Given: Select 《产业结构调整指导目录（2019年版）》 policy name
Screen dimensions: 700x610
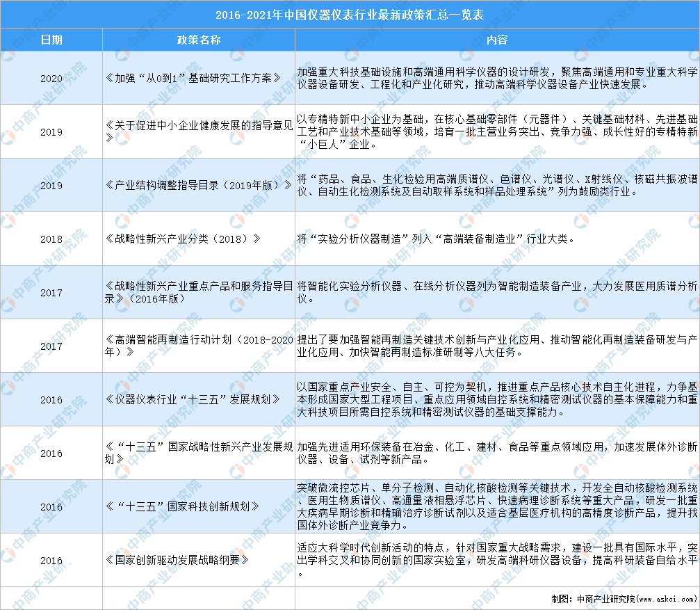Looking at the screenshot, I should [195, 184].
